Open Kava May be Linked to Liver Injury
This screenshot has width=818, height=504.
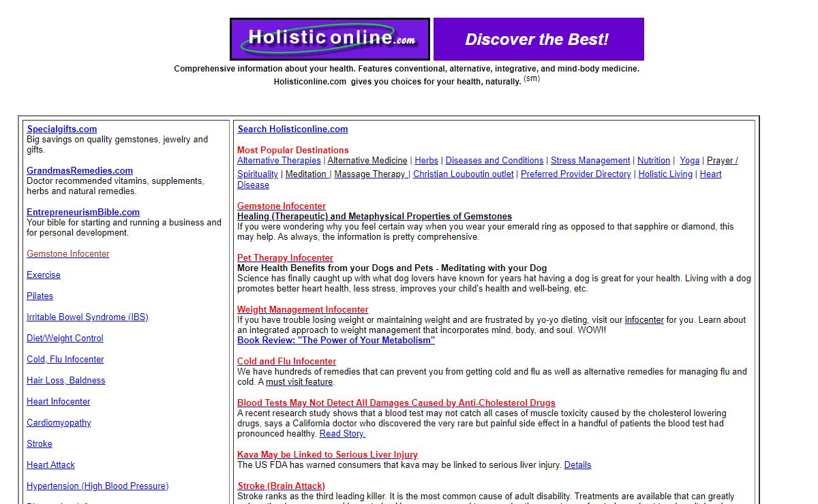pos(327,454)
